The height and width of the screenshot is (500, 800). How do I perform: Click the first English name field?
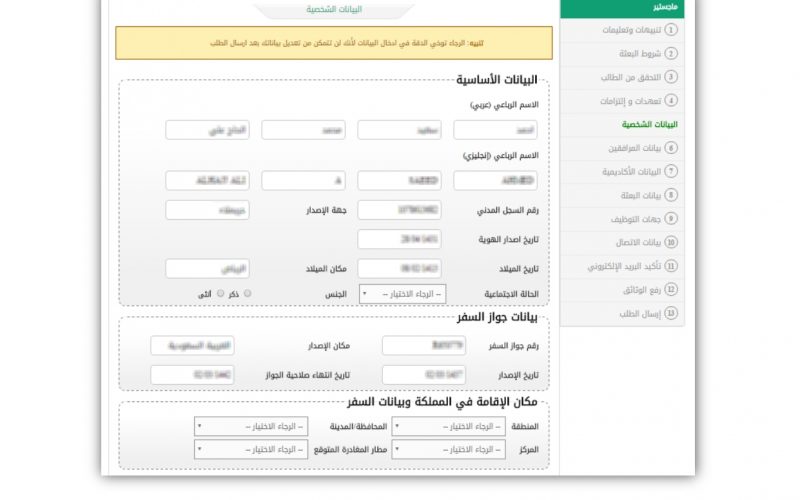pos(495,181)
